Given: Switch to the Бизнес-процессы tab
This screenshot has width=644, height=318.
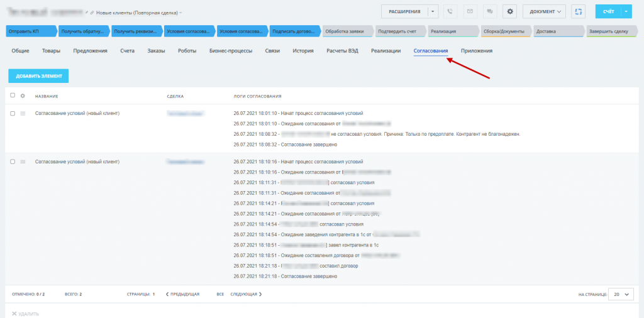Looking at the screenshot, I should pyautogui.click(x=231, y=51).
